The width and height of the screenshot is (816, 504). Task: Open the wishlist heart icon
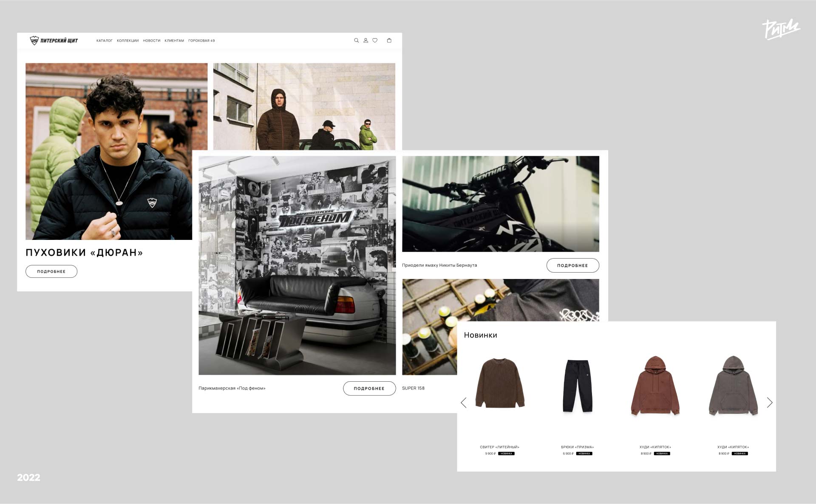tap(375, 40)
